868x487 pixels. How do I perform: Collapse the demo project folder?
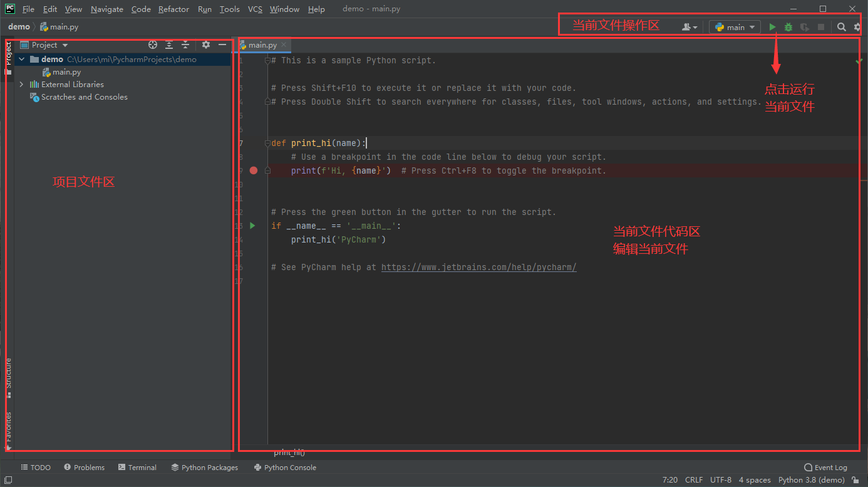[22, 60]
